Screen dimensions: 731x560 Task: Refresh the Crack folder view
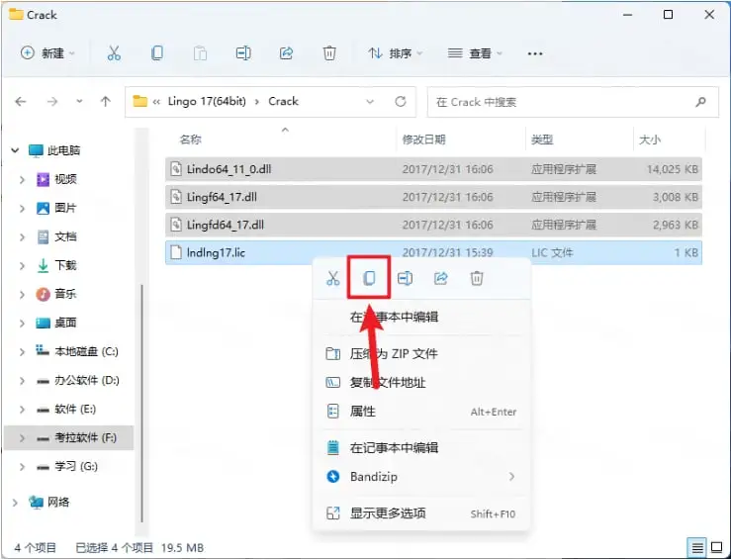[x=401, y=101]
